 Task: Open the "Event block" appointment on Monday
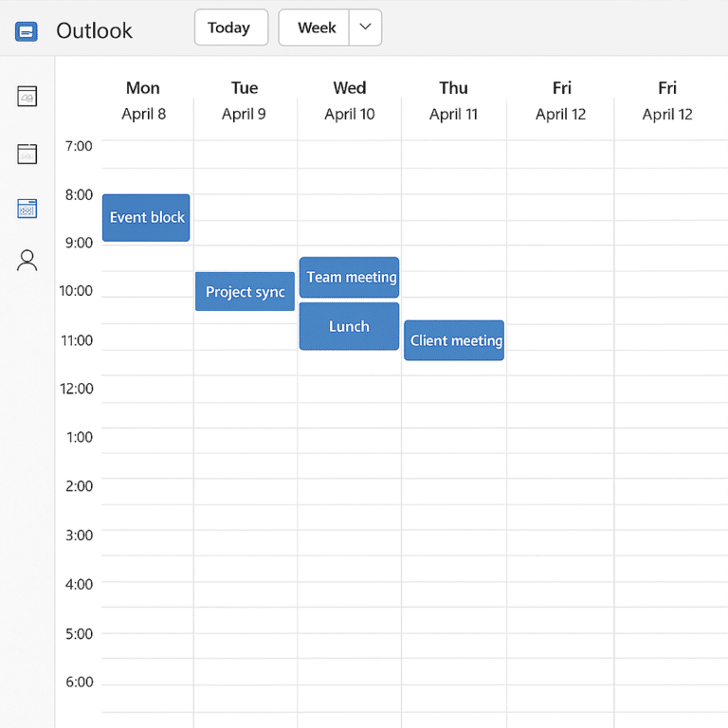tap(146, 217)
